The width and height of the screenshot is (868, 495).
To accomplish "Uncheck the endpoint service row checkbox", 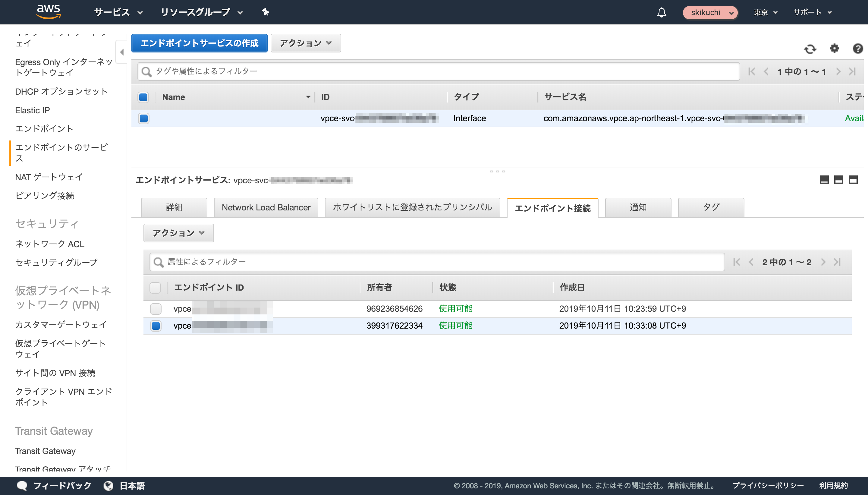I will point(144,118).
